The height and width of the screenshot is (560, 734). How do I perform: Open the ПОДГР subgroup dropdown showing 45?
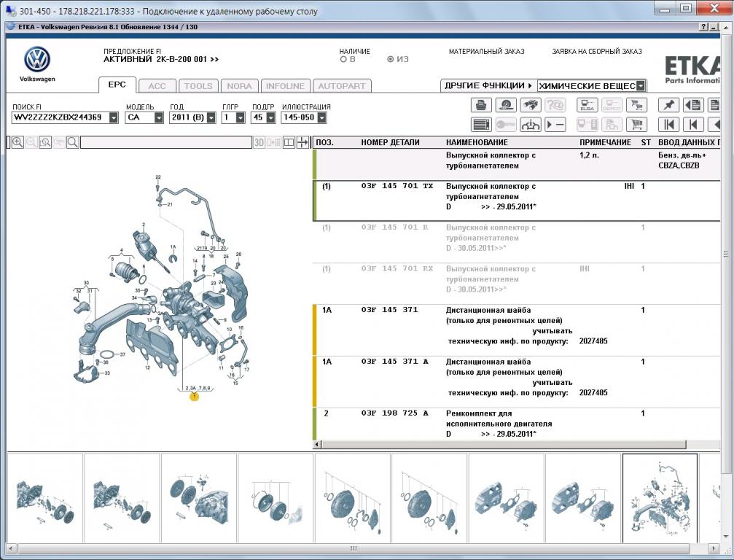coord(270,117)
